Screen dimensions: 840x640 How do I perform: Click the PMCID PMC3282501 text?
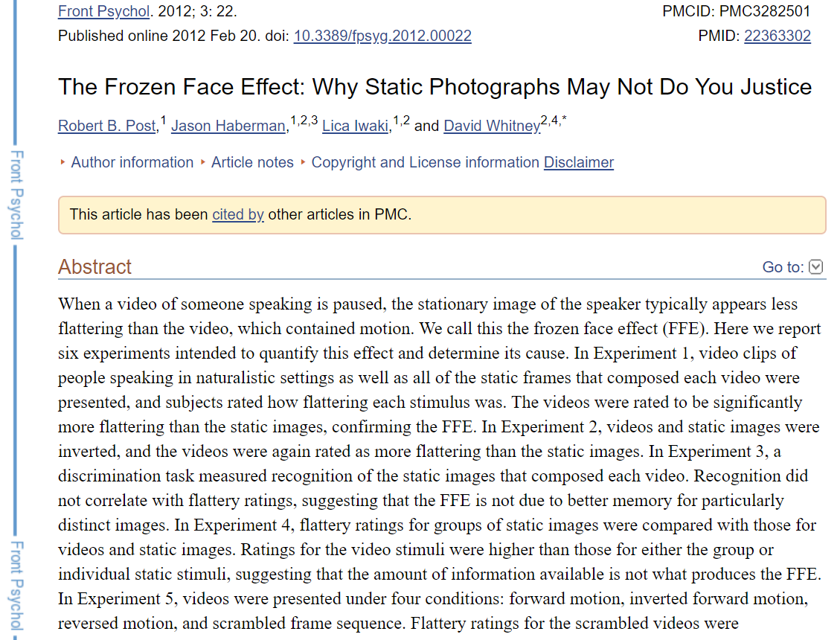[736, 11]
